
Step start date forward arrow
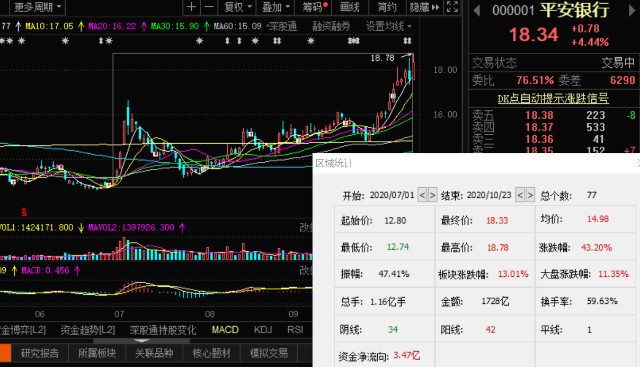[433, 195]
